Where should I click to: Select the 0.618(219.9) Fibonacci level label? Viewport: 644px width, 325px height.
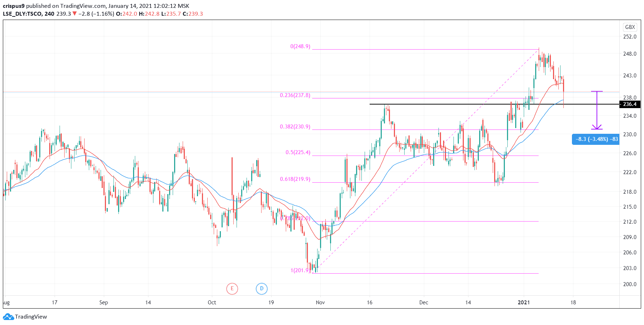coord(295,179)
